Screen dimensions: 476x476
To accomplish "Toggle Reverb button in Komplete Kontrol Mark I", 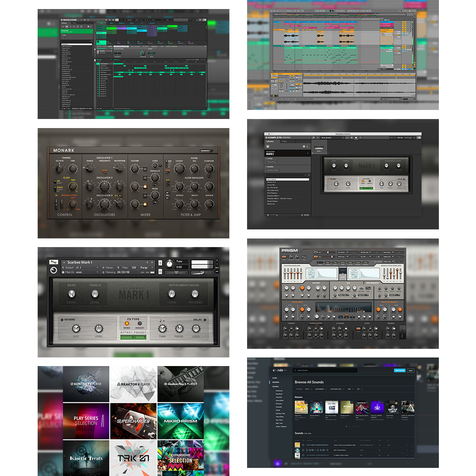I will [x=329, y=179].
